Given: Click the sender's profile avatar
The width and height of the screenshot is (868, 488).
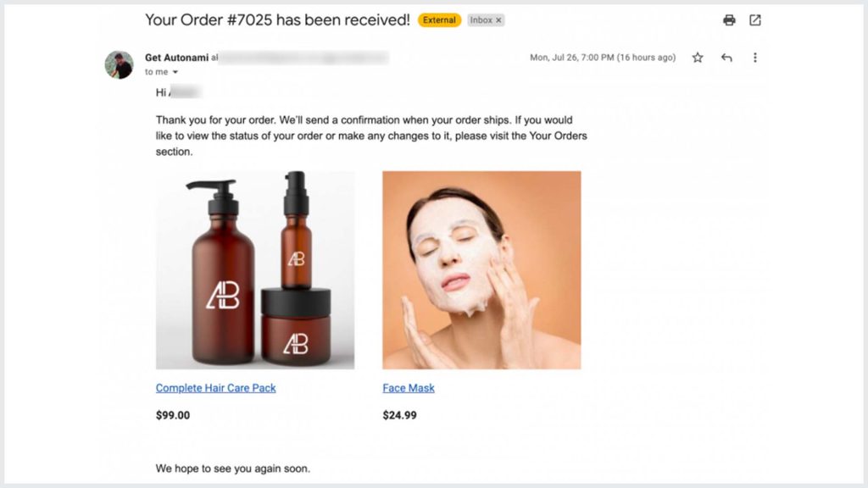Looking at the screenshot, I should pos(119,64).
